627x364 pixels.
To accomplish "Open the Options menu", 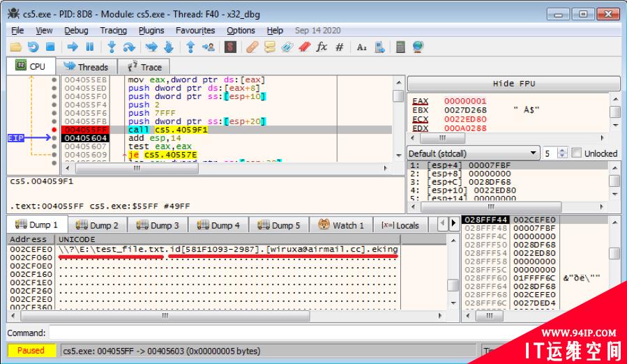I will (x=241, y=31).
